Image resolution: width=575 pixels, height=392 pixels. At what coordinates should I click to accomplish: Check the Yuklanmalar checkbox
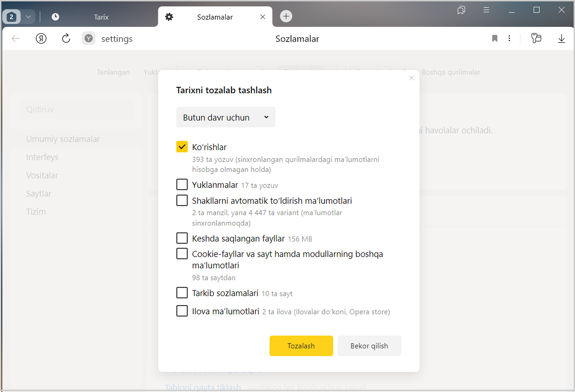(182, 185)
